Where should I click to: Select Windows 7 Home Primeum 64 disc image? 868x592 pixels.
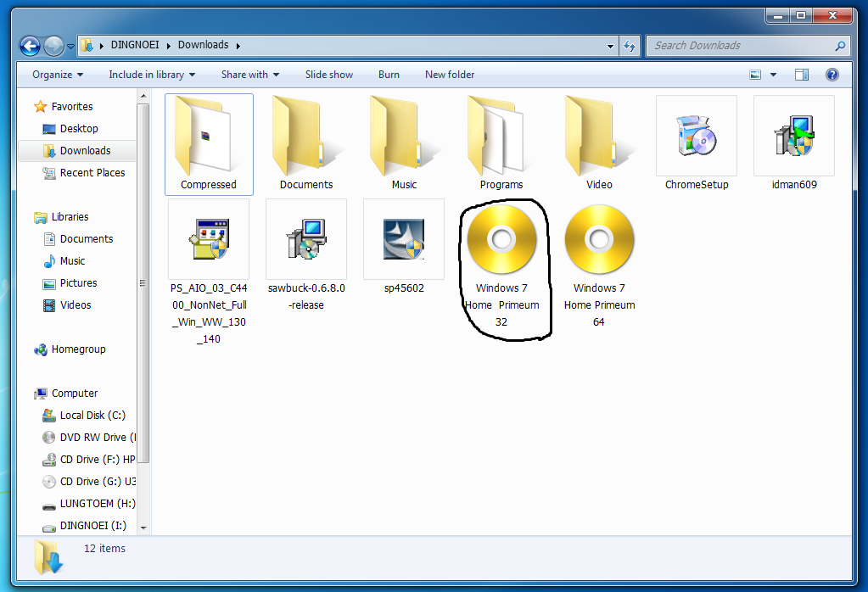pyautogui.click(x=599, y=265)
